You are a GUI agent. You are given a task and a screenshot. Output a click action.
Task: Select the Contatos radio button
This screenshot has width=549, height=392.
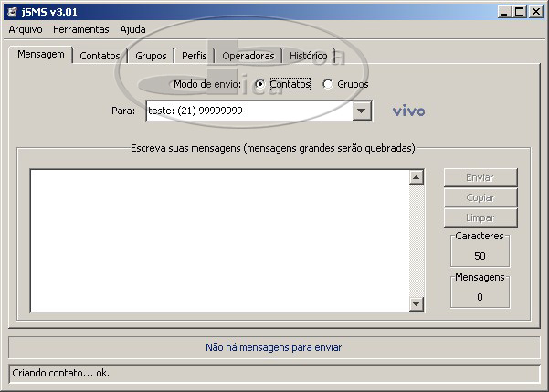(261, 84)
